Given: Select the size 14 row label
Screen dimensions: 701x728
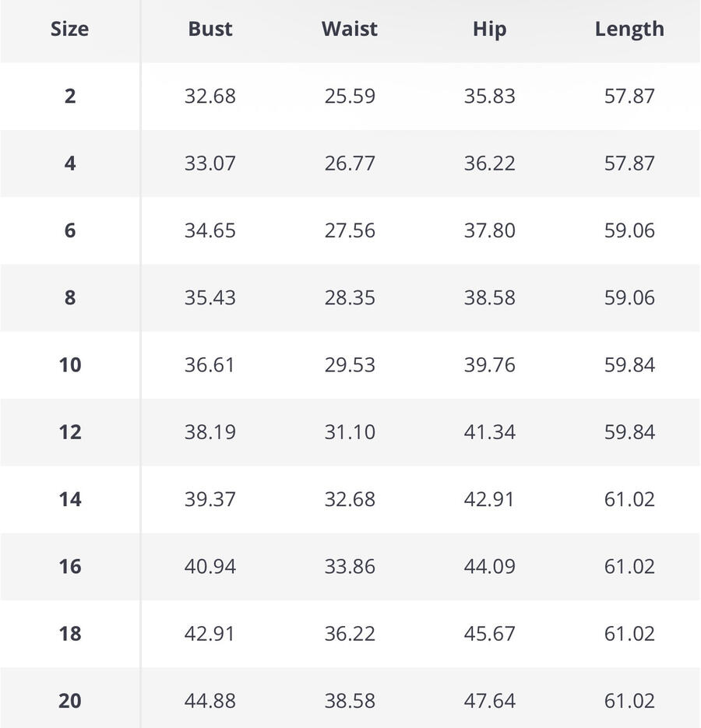Looking at the screenshot, I should (x=70, y=499).
